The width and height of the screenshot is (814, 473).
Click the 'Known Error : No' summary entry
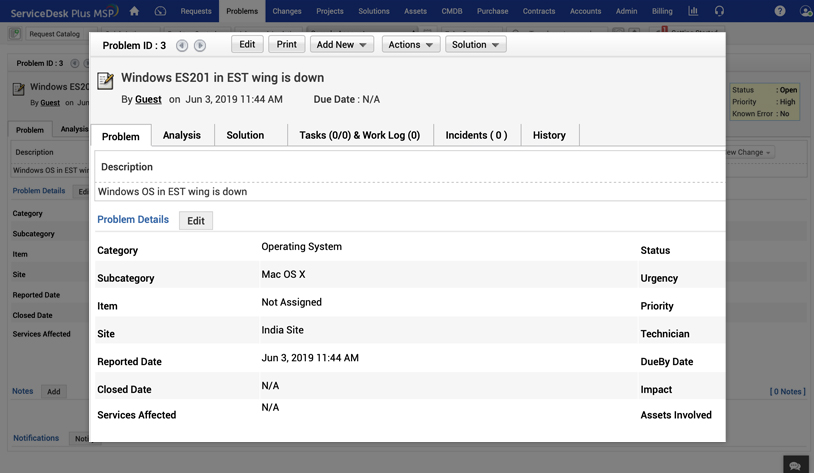761,114
